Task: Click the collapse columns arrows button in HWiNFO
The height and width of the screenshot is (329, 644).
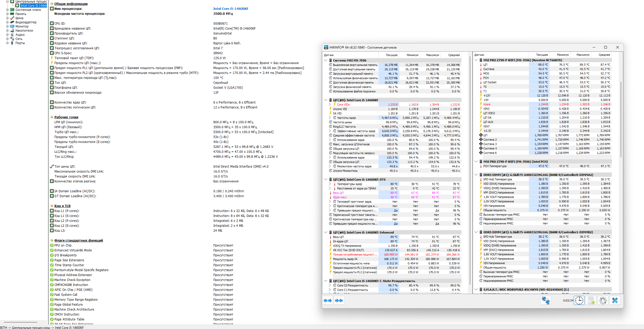Action: coord(339,300)
